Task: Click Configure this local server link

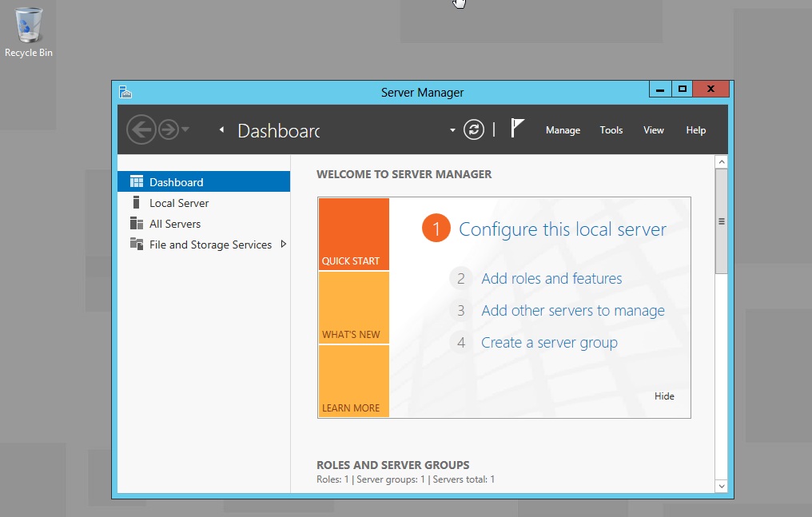Action: pyautogui.click(x=563, y=229)
